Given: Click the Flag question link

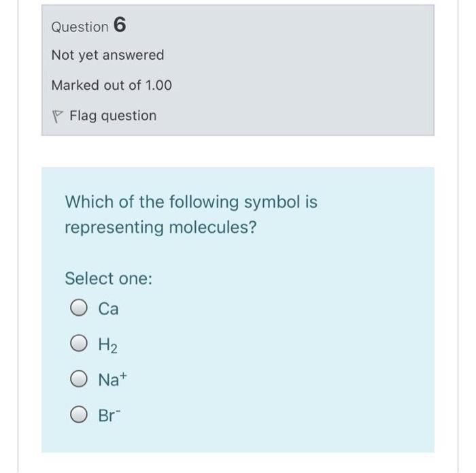Looking at the screenshot, I should pyautogui.click(x=112, y=116).
